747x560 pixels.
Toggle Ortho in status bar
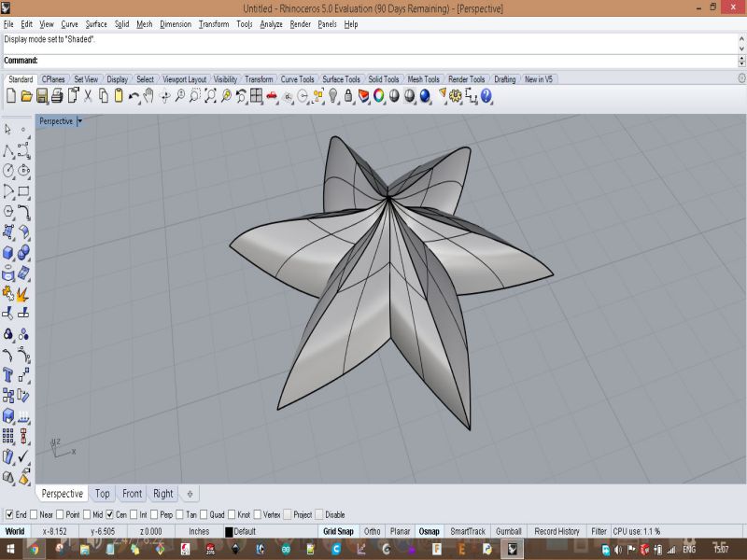(x=372, y=531)
